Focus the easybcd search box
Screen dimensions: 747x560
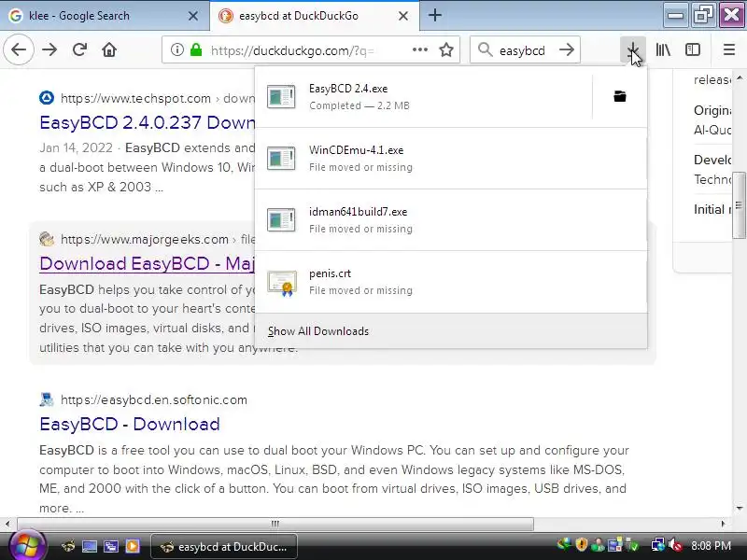pyautogui.click(x=523, y=50)
